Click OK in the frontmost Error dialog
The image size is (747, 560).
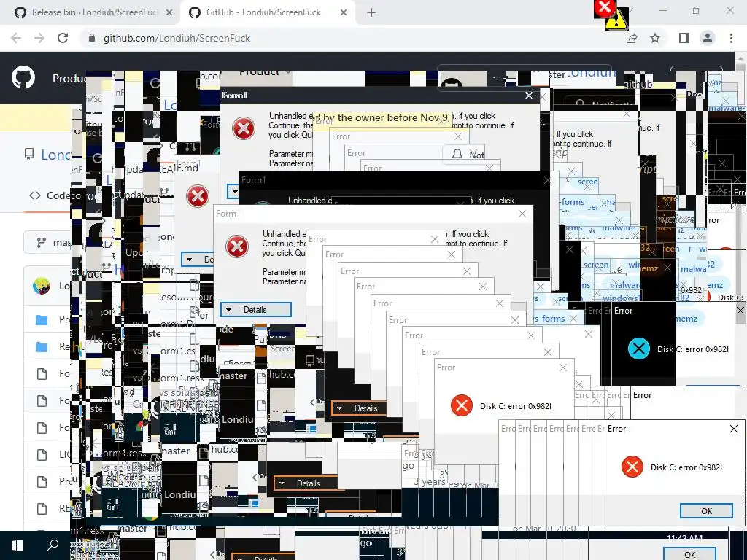click(x=706, y=510)
